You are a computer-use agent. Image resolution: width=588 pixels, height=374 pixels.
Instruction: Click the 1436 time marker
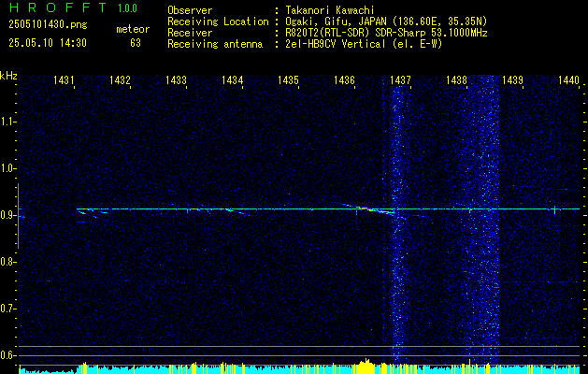pyautogui.click(x=344, y=79)
